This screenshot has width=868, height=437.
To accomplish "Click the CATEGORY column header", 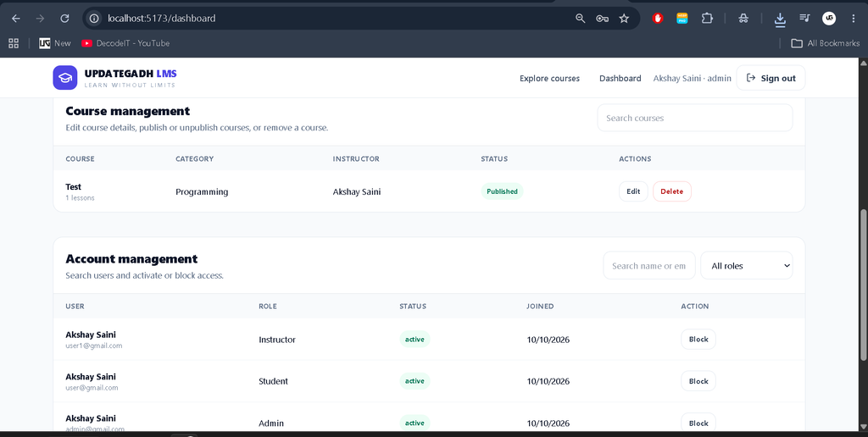I will pyautogui.click(x=194, y=158).
